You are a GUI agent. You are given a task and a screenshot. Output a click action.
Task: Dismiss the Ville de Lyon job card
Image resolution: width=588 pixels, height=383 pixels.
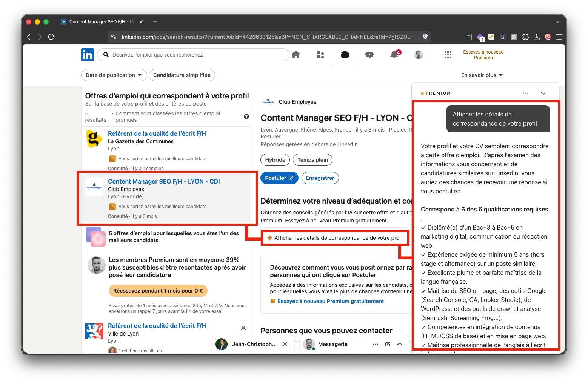point(243,328)
